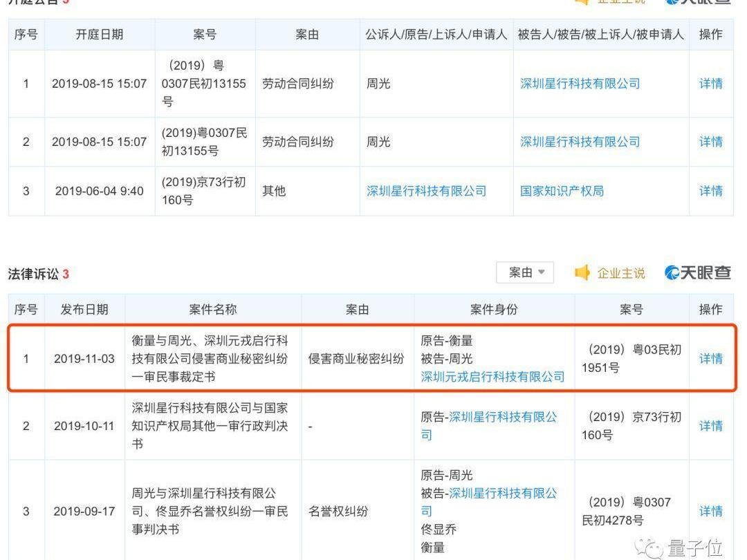Select the 法律诉讼 section heading
747x560 pixels.
click(39, 274)
